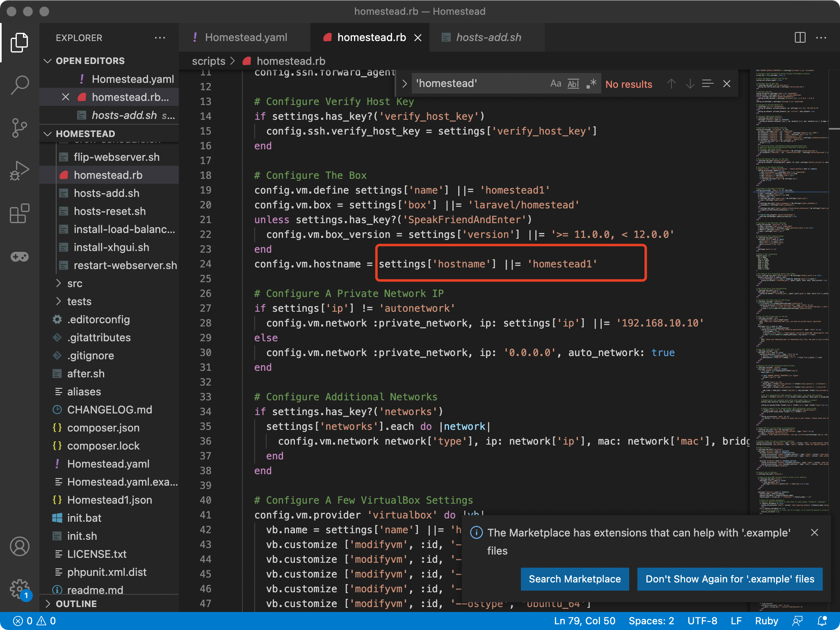Toggle Match Case in find widget
Image resolution: width=840 pixels, height=630 pixels.
pos(556,84)
